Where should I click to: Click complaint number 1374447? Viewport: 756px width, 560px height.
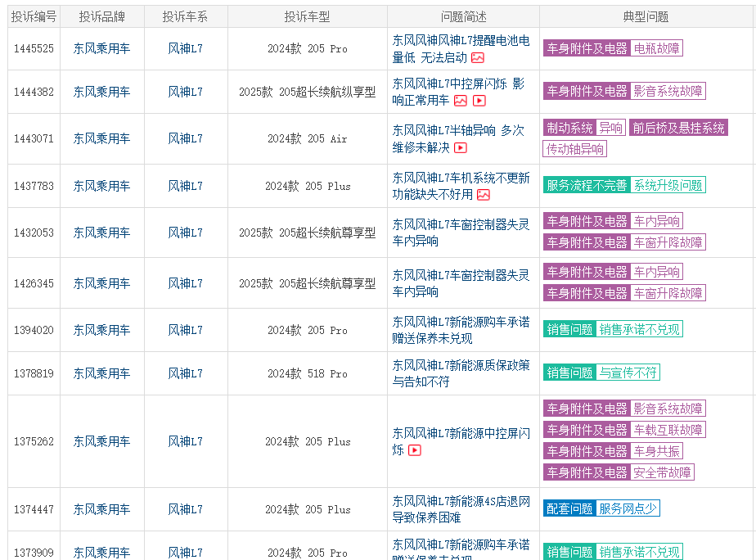(x=34, y=509)
